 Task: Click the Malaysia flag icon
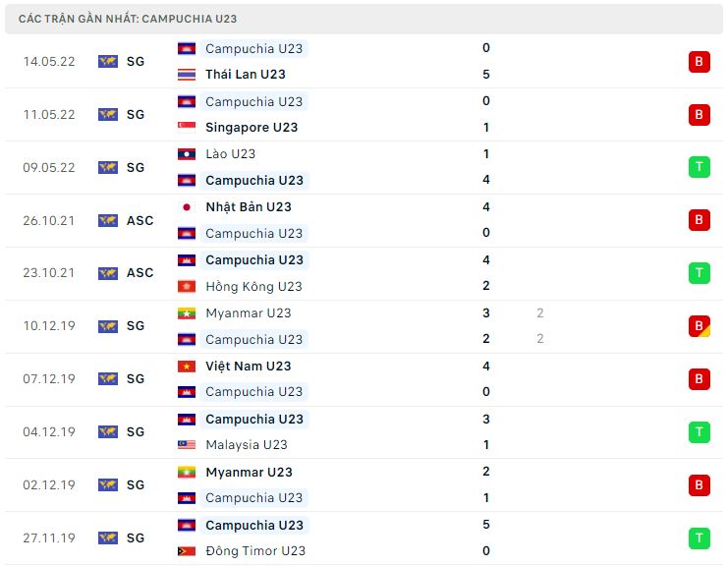pyautogui.click(x=187, y=445)
